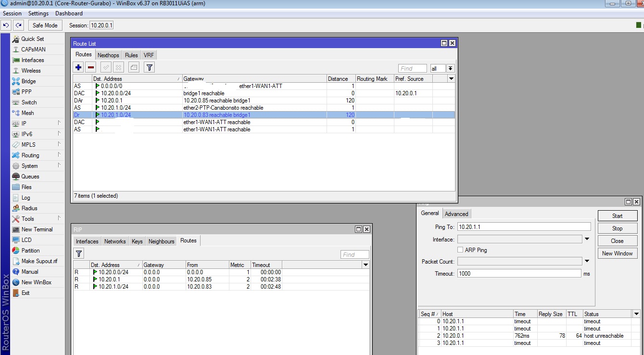Viewport: 644px width, 355px height.
Task: Click the redo arrow icon in top toolbar
Action: (18, 25)
